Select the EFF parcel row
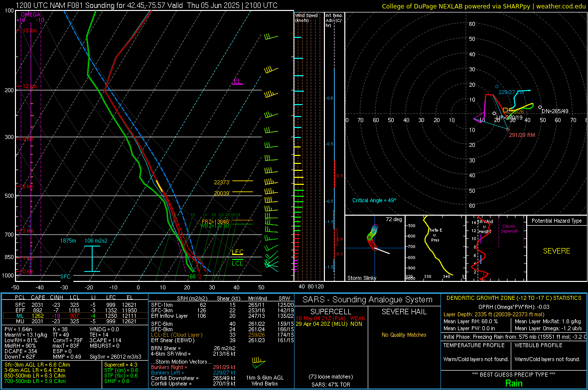The height and width of the screenshot is (390, 588). (x=75, y=310)
